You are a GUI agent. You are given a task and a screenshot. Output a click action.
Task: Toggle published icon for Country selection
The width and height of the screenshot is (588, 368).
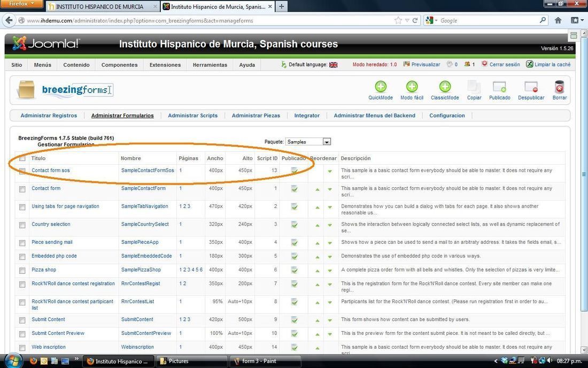click(x=295, y=224)
